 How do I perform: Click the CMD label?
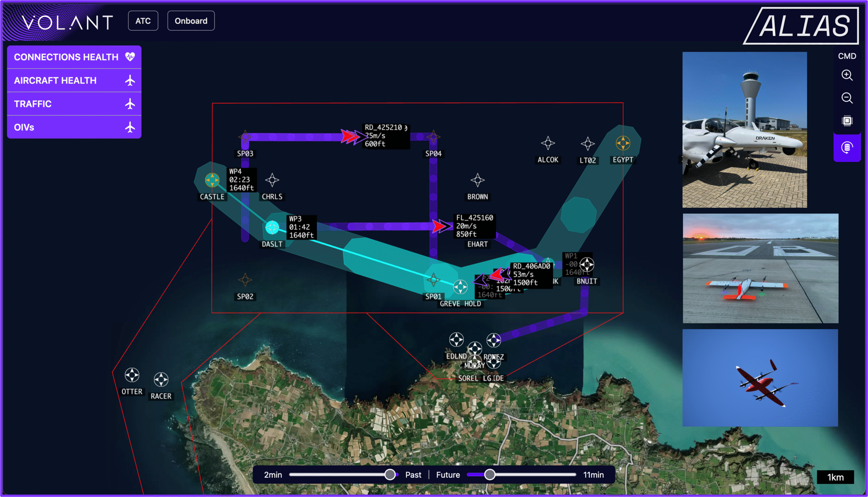847,56
